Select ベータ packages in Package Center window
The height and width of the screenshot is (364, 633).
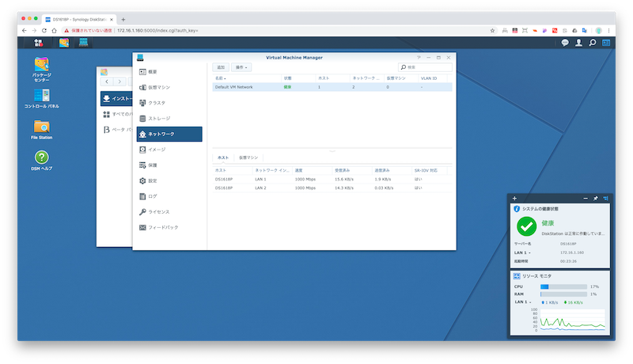[x=116, y=130]
